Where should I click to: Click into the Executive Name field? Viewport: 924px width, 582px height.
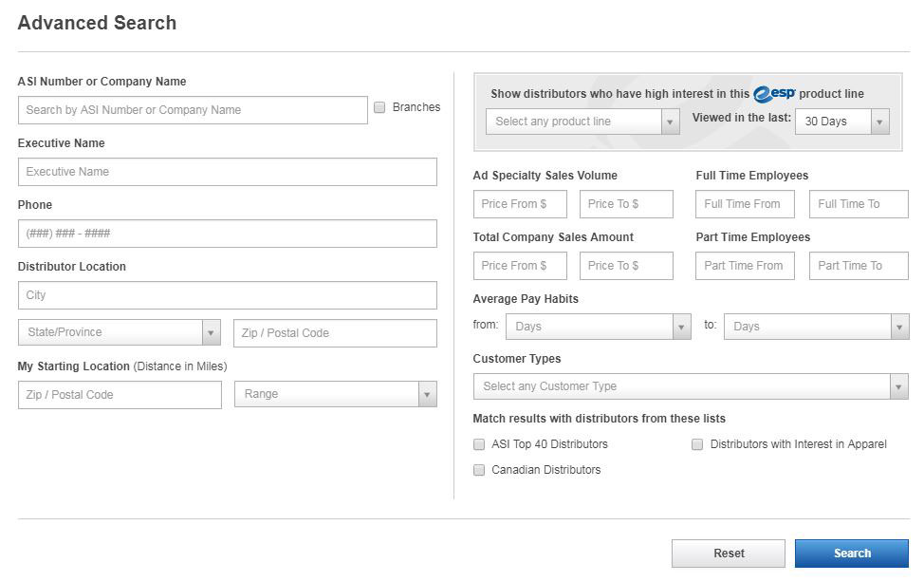[228, 172]
